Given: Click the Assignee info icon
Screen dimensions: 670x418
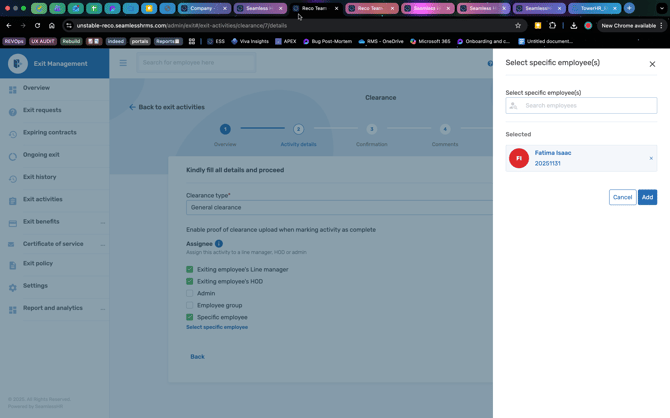Looking at the screenshot, I should pyautogui.click(x=219, y=243).
